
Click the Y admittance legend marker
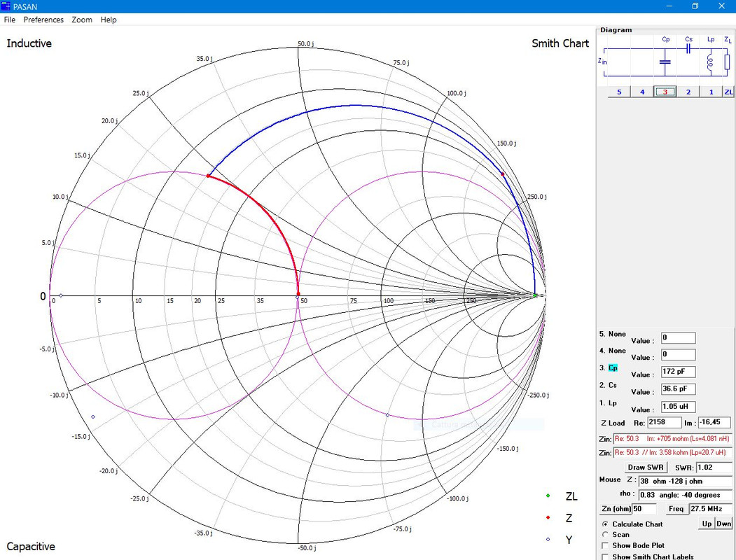point(548,540)
